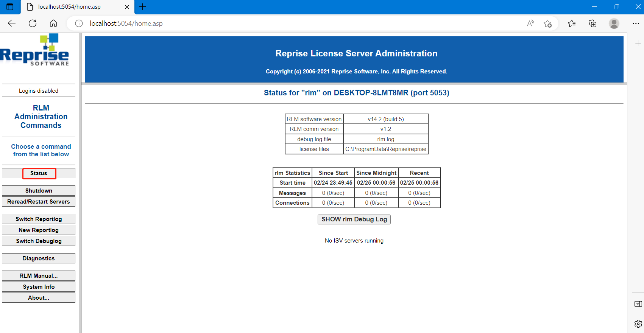Click the 'Connections' row label
Screen dimensions: 644x333
point(292,203)
